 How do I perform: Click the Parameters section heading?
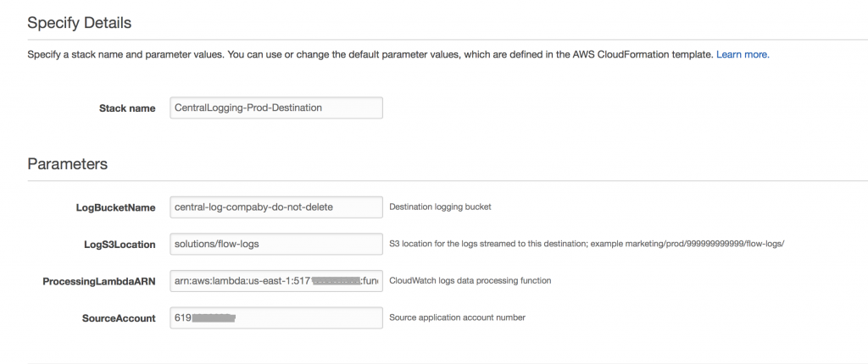[67, 163]
